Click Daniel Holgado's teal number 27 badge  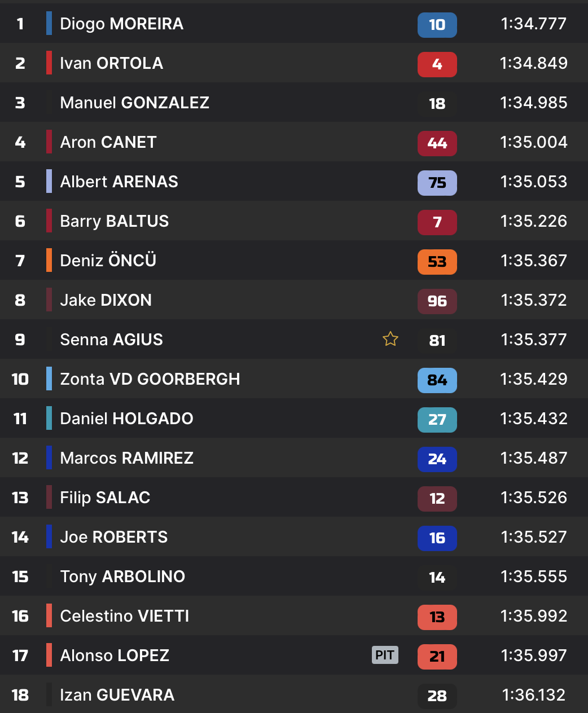(437, 420)
